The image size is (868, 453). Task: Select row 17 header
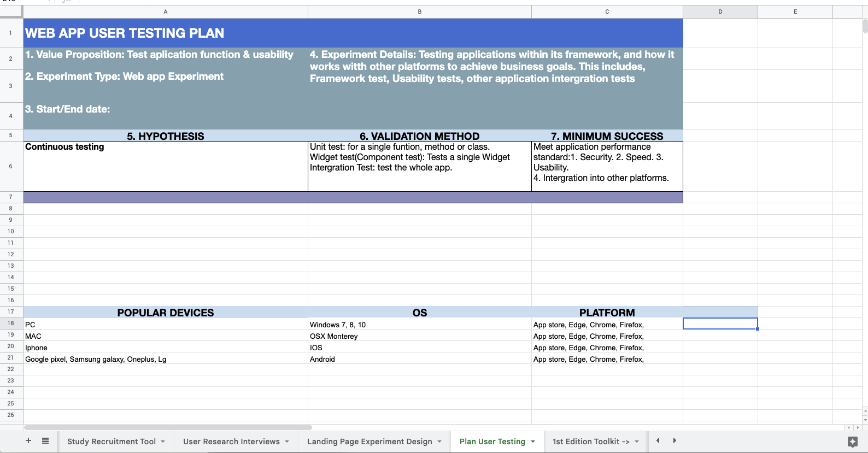11,312
